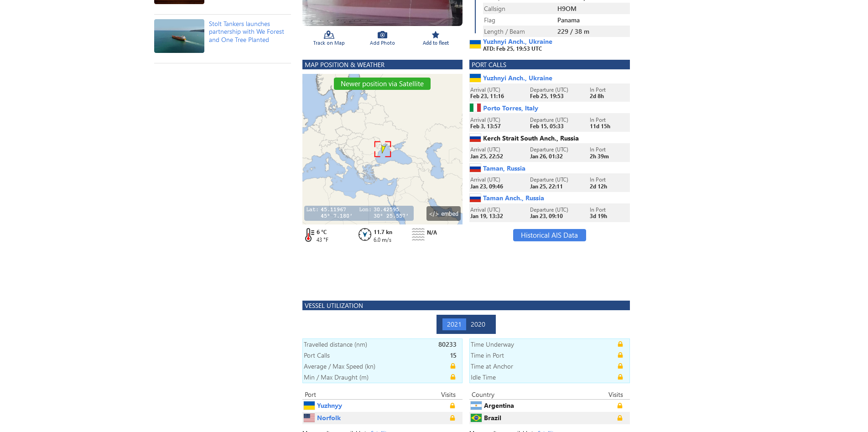
Task: Open Historical AIS Data
Action: coord(549,235)
